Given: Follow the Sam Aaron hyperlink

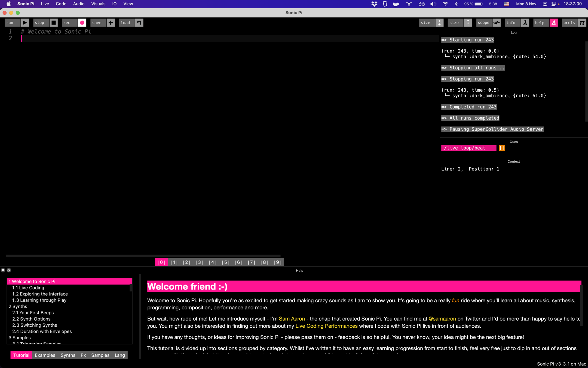Looking at the screenshot, I should click(x=292, y=319).
